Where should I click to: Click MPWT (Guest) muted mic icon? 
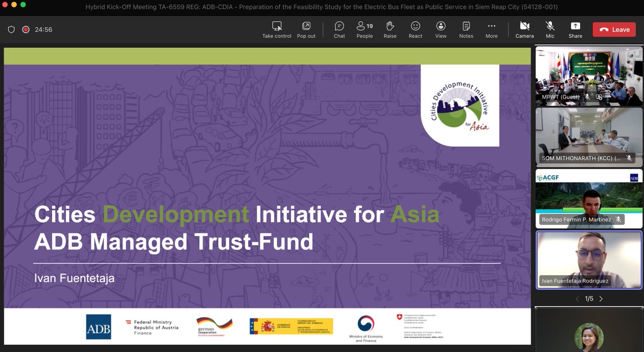point(588,97)
